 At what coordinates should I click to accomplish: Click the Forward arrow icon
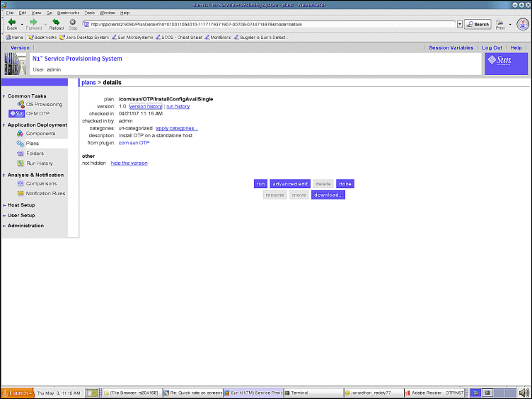(33, 22)
